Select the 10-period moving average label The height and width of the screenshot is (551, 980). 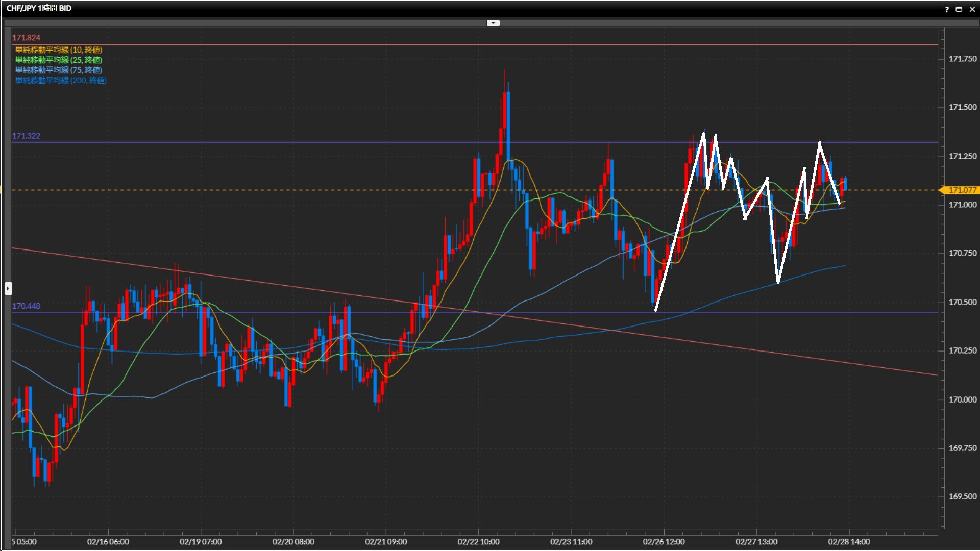point(59,49)
